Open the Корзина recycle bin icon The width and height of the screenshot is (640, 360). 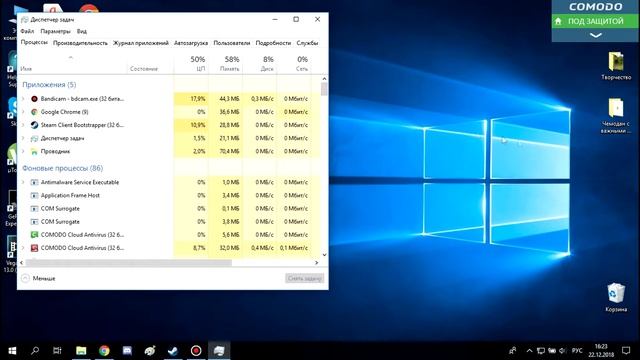pos(616,298)
